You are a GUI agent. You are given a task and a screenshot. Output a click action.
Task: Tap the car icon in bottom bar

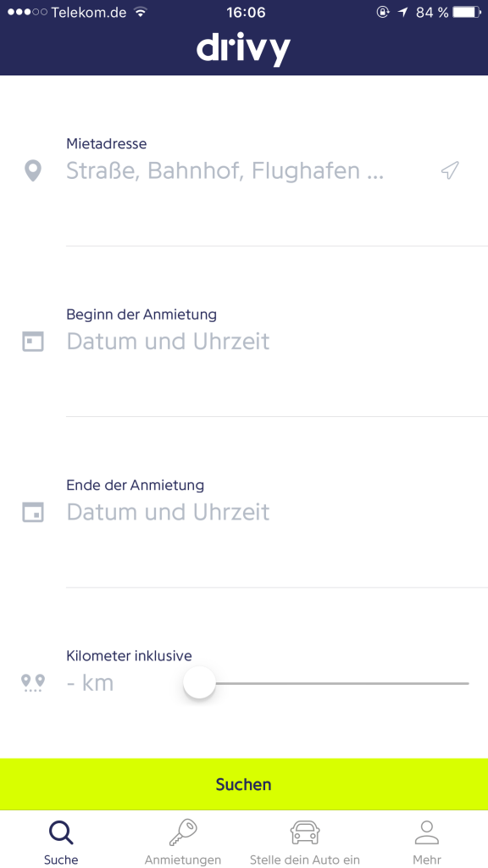305,832
